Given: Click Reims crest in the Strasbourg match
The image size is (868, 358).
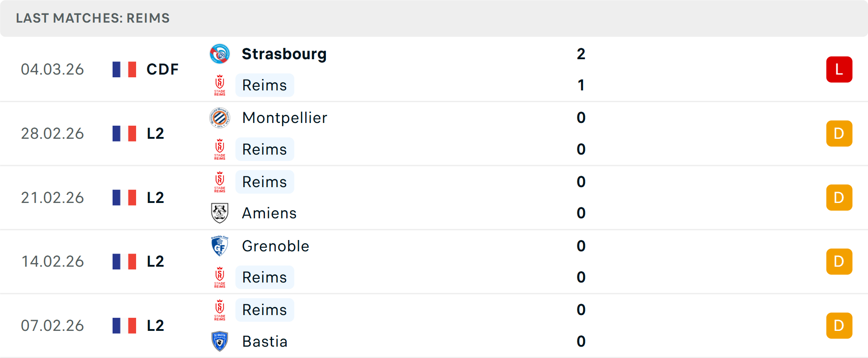Looking at the screenshot, I should 220,85.
